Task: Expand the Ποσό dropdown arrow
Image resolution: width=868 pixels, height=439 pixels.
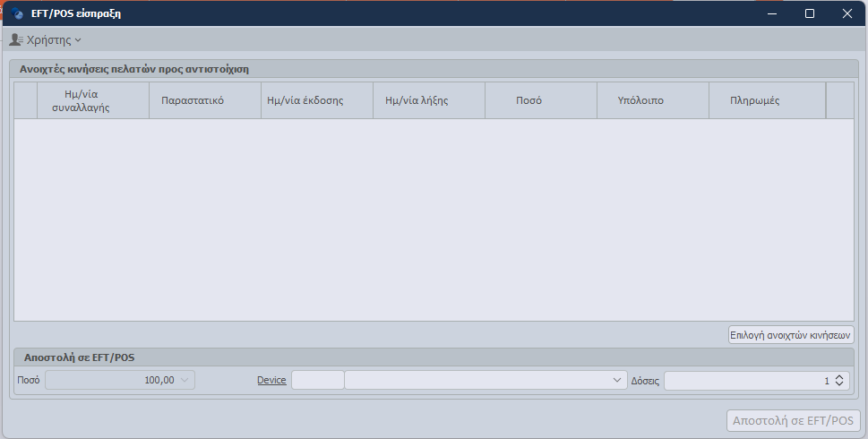Action: coord(185,380)
